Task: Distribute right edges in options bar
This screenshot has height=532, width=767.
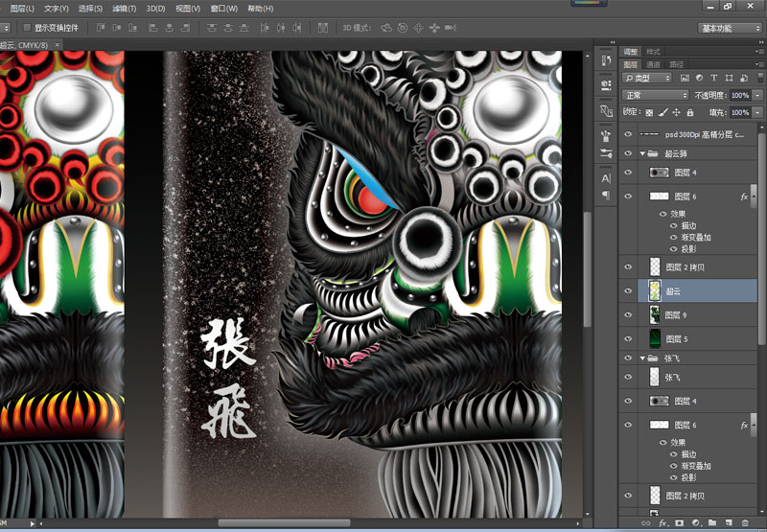Action: tap(297, 28)
